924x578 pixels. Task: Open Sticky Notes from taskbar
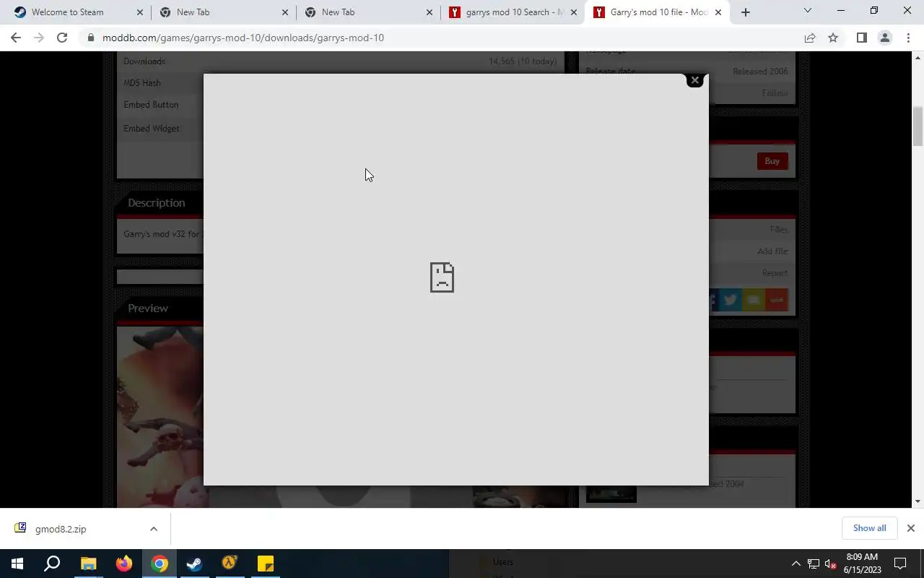click(x=265, y=564)
